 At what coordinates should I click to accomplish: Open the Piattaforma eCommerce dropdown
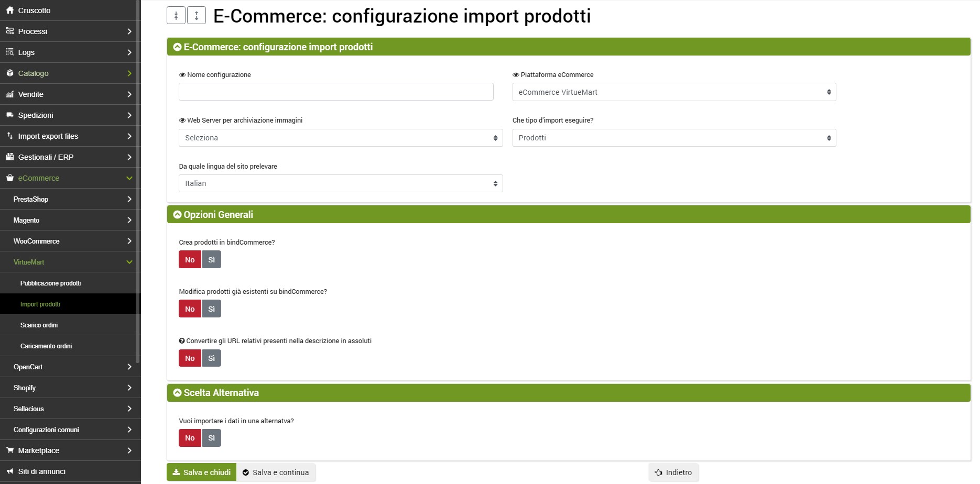(673, 92)
